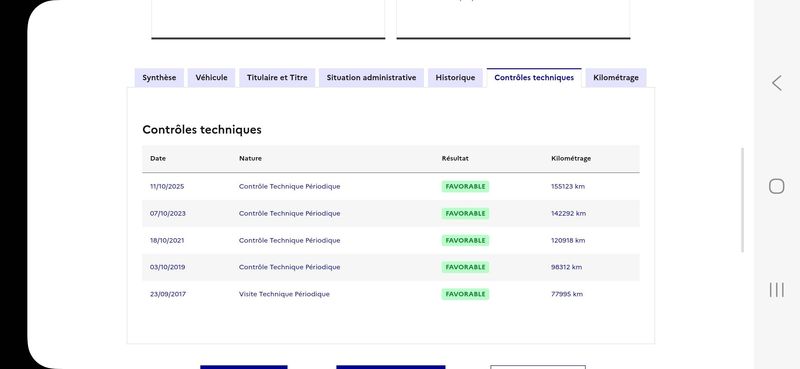
Task: Select the Titulaire et Titre tab
Action: tap(277, 78)
